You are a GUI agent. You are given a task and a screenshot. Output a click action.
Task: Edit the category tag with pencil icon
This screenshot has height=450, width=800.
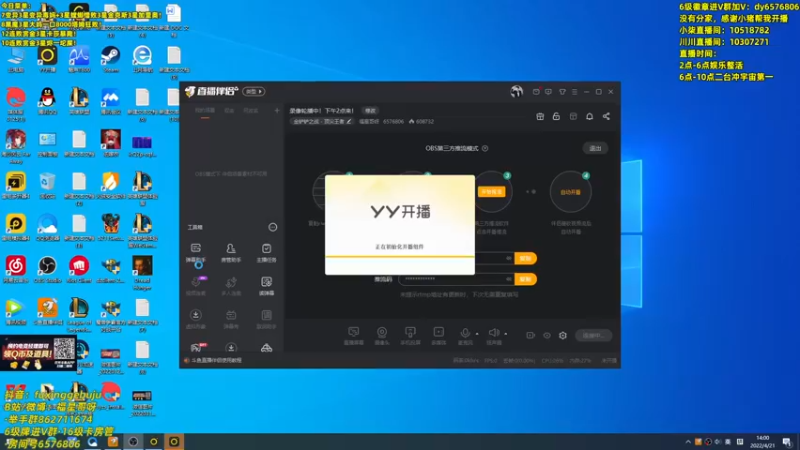coord(349,121)
